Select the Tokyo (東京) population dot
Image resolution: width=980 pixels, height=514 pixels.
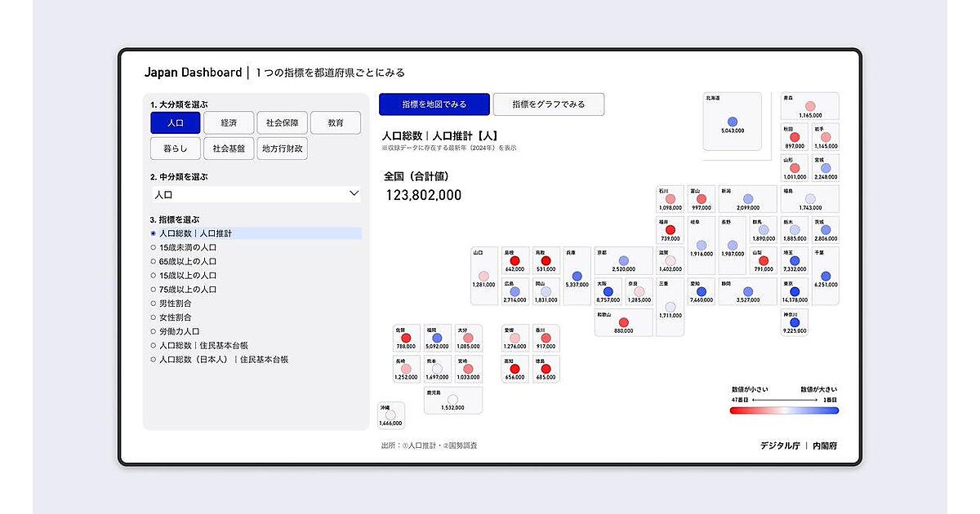tap(794, 290)
